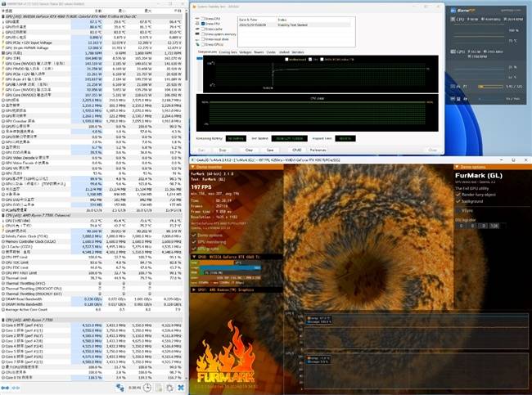This screenshot has width=532, height=395.
Task: Enable Stress CPU checkbox in AIDA64
Action: coord(203,19)
